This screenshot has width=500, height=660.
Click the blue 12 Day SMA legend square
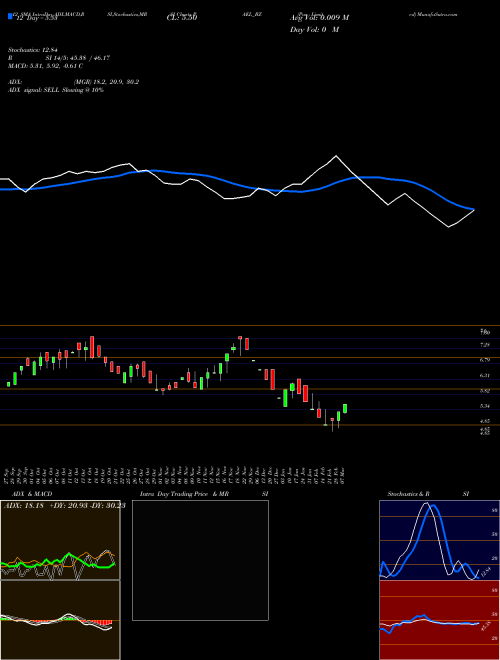point(11,16)
